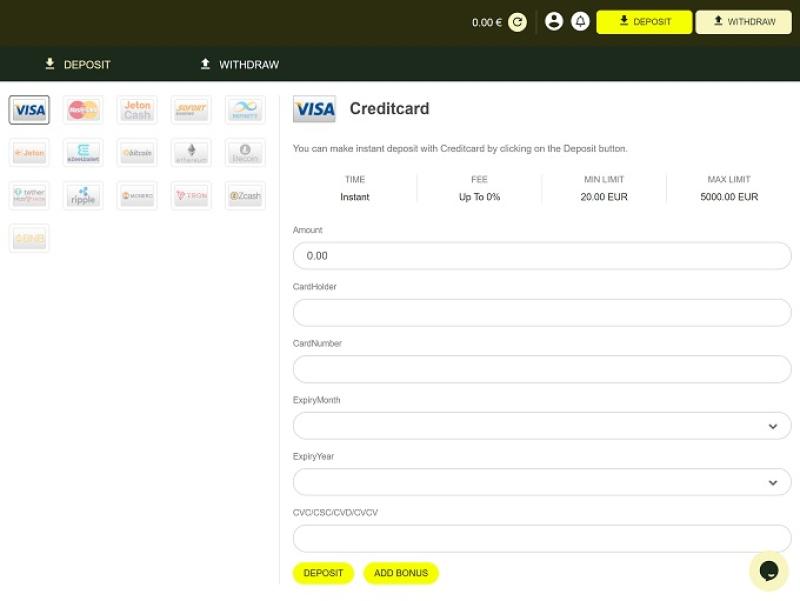
Task: Click into the CardNumber field
Action: (x=541, y=369)
